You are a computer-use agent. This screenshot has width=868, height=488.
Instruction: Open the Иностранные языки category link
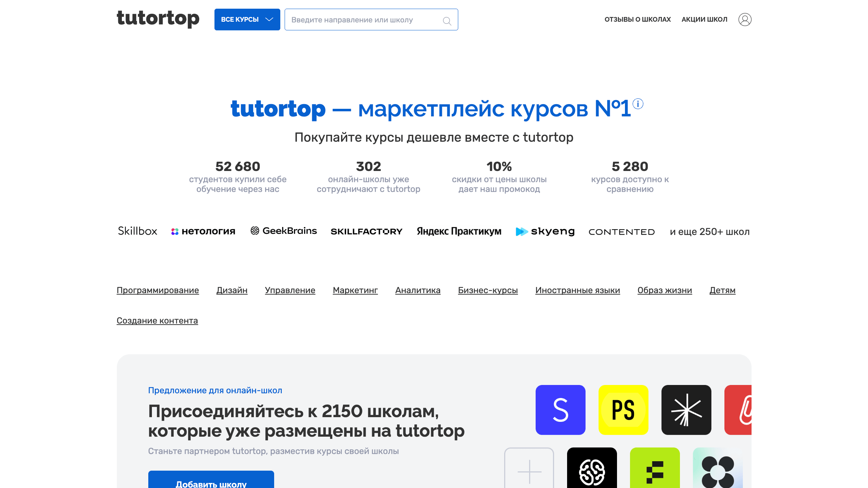tap(578, 290)
